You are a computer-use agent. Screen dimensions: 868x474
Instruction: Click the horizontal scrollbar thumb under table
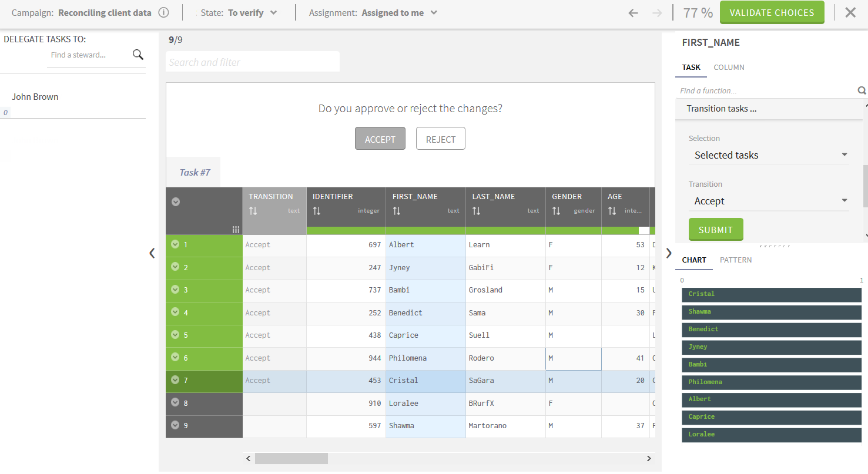291,458
